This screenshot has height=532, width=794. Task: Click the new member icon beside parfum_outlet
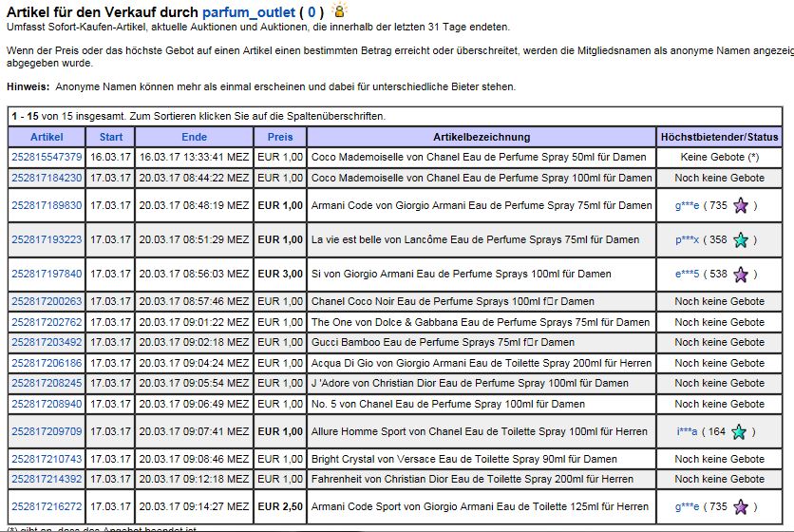(339, 10)
